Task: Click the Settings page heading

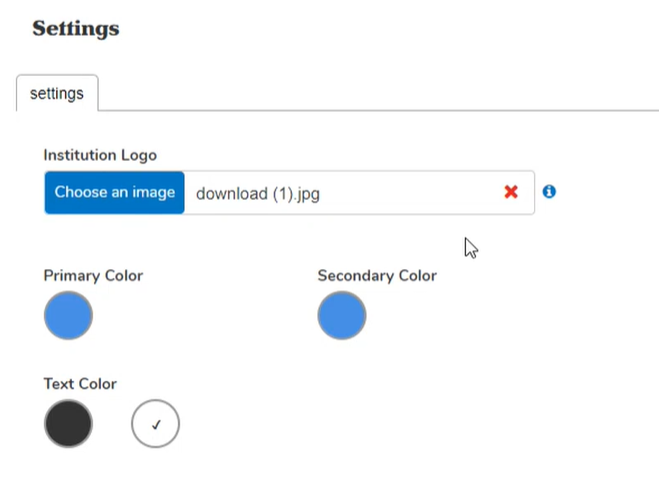Action: tap(76, 28)
